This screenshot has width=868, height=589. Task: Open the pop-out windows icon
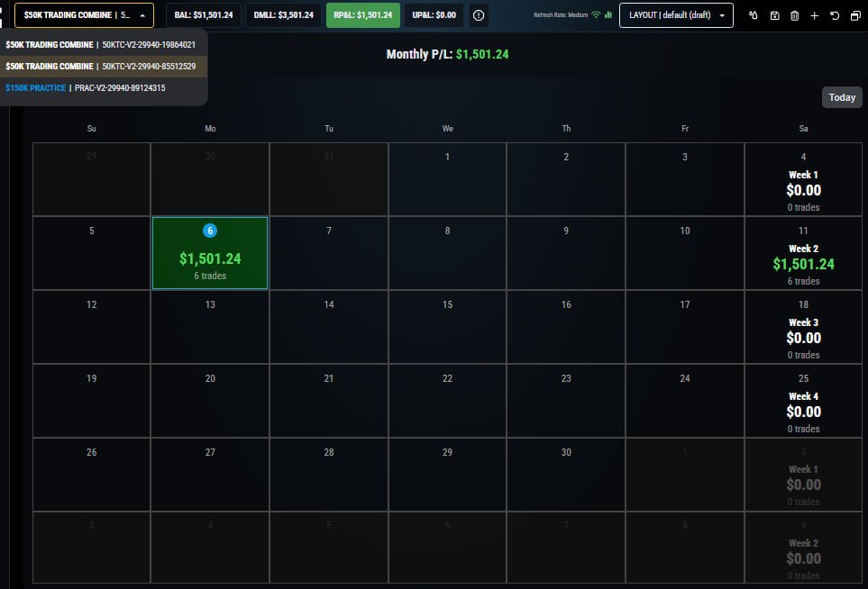(x=855, y=15)
